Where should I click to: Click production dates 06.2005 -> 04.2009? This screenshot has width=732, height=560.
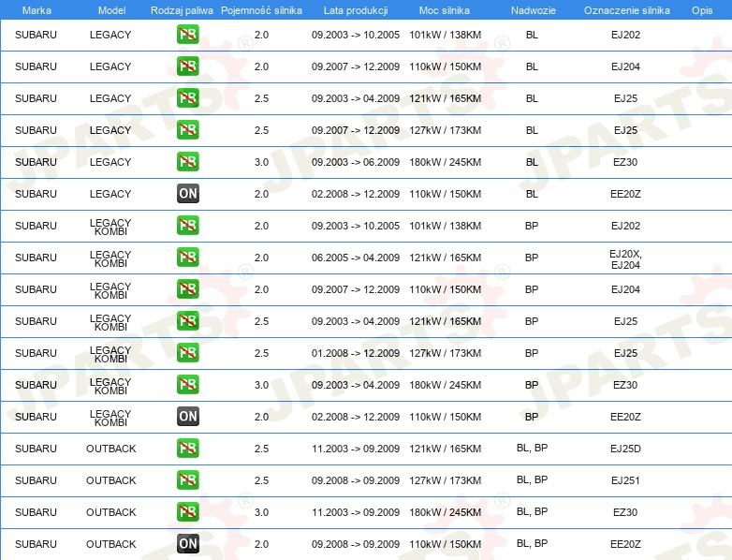tap(356, 258)
